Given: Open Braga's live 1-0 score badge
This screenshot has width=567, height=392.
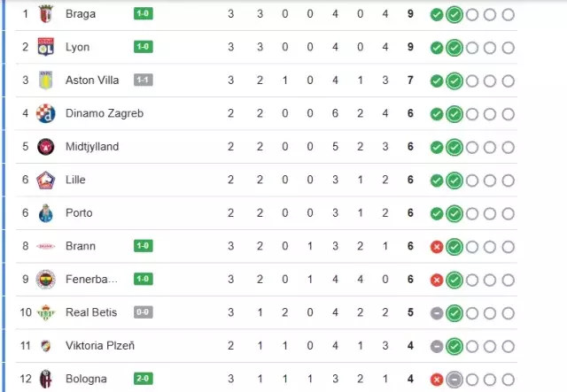Looking at the screenshot, I should [x=143, y=14].
